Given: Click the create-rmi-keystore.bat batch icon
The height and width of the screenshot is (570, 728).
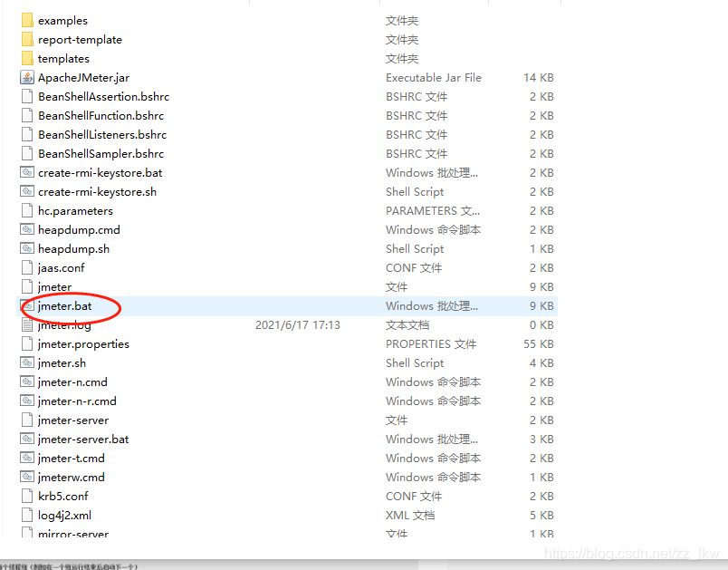Looking at the screenshot, I should pyautogui.click(x=27, y=173).
